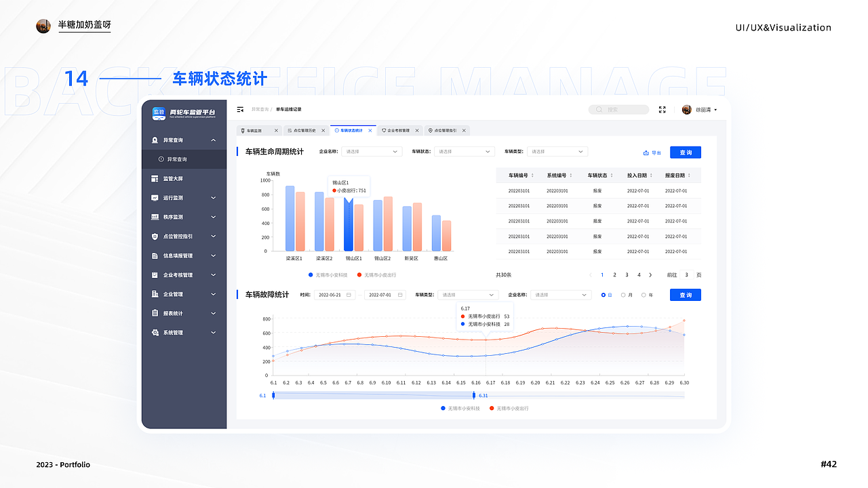Viewport: 868px width, 488px height.
Task: Expand the 系统管理 sidebar group
Action: point(214,333)
